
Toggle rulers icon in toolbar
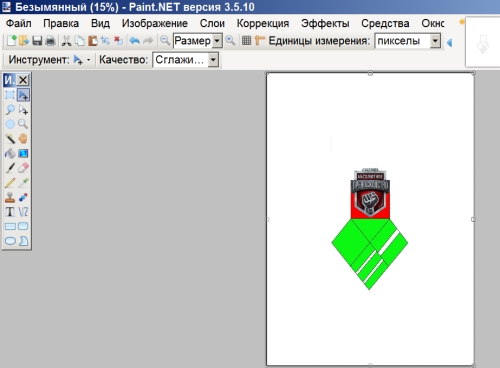tap(259, 41)
